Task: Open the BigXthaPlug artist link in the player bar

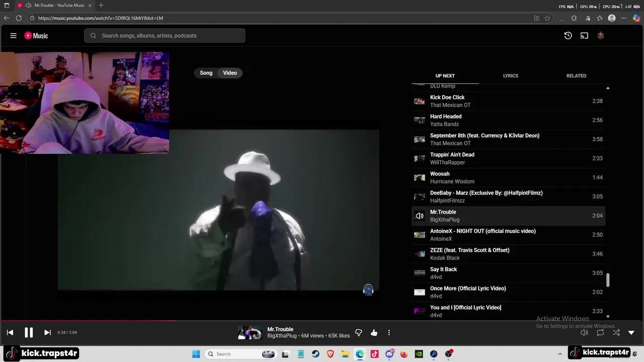Action: pyautogui.click(x=283, y=336)
